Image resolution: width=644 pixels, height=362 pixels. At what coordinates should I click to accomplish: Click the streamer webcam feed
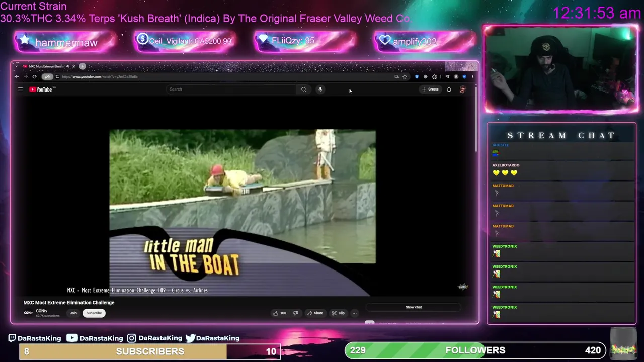coord(561,69)
